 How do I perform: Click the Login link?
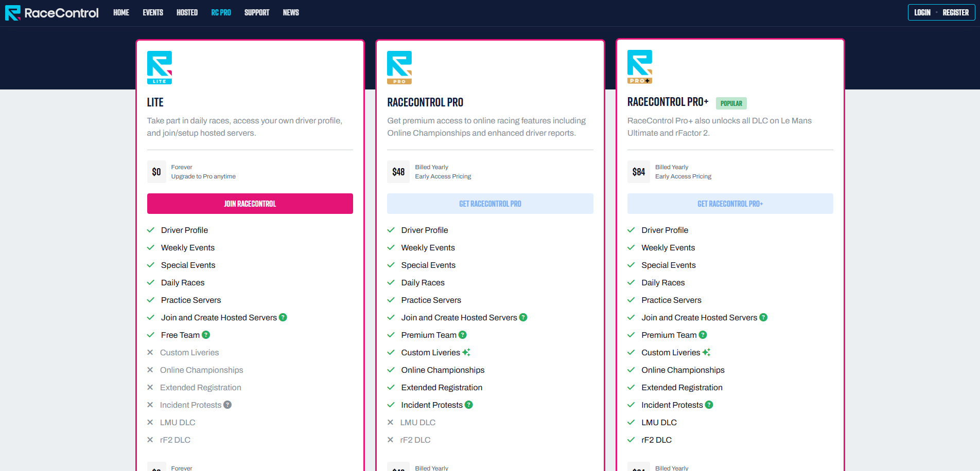point(922,12)
